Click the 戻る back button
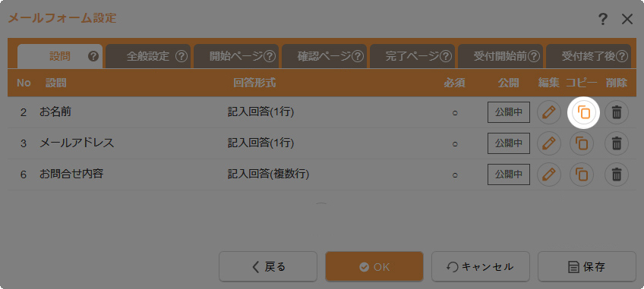The width and height of the screenshot is (644, 289). [268, 267]
